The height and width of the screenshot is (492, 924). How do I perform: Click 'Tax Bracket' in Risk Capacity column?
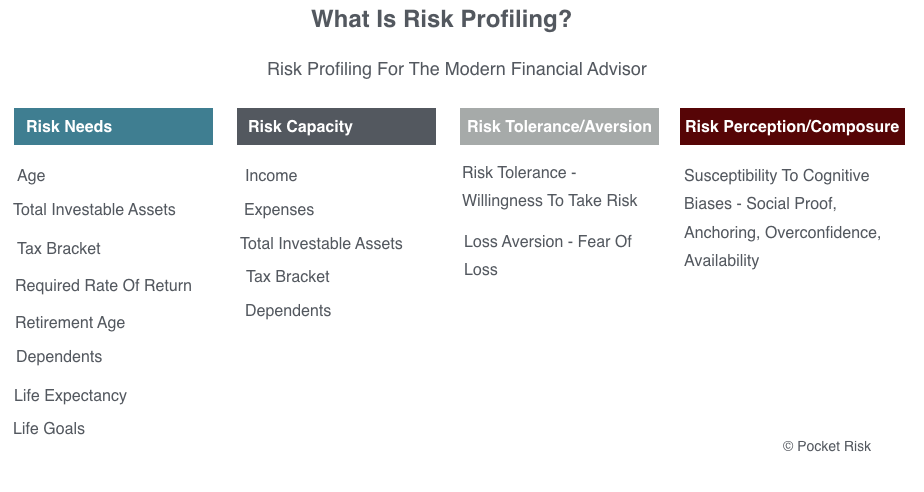pos(288,276)
